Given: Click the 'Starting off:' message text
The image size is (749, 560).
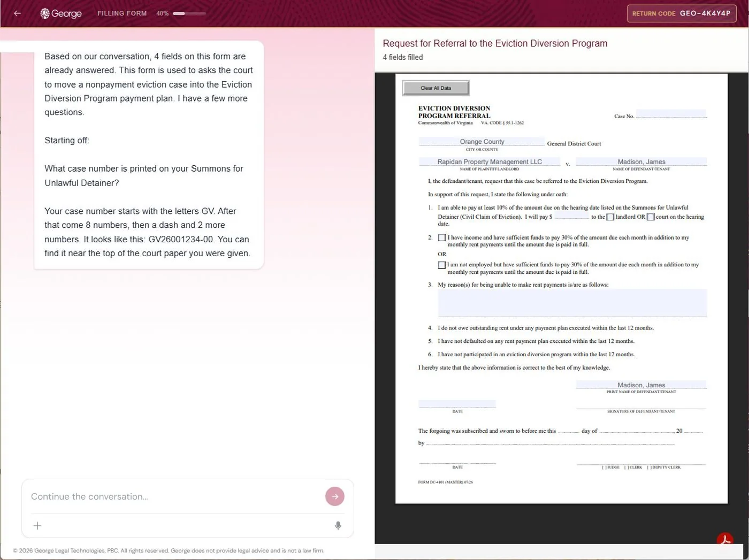Looking at the screenshot, I should pos(67,140).
